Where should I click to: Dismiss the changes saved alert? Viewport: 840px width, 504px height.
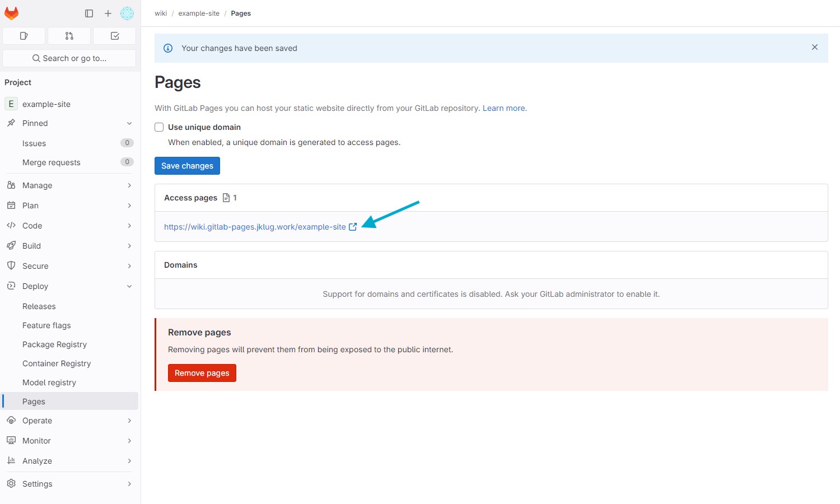(x=815, y=48)
